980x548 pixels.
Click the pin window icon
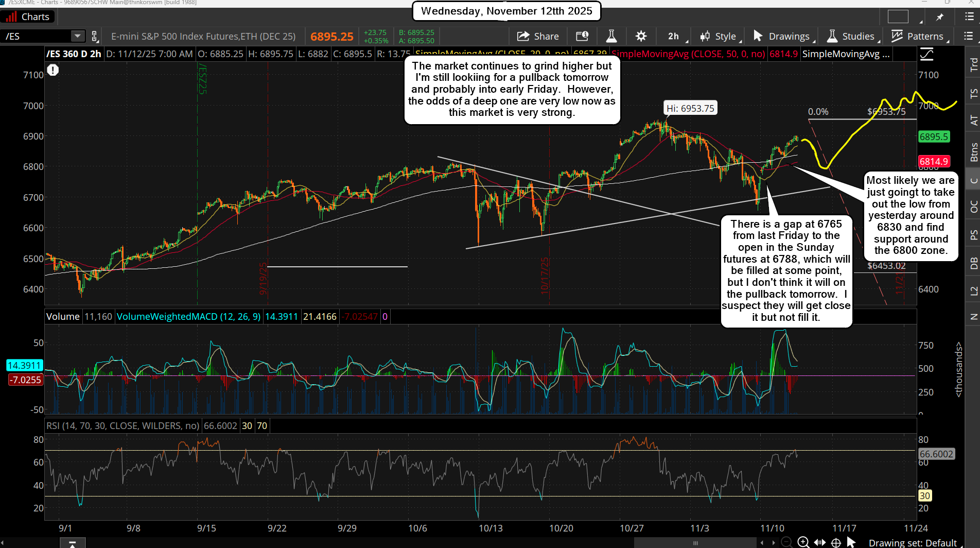click(x=940, y=17)
